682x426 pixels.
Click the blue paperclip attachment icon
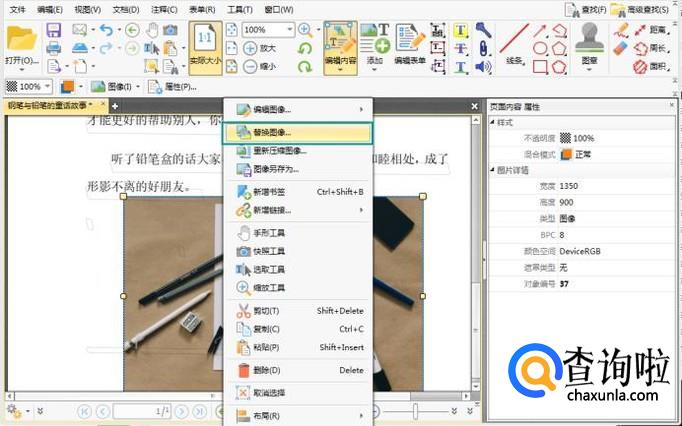click(x=483, y=48)
